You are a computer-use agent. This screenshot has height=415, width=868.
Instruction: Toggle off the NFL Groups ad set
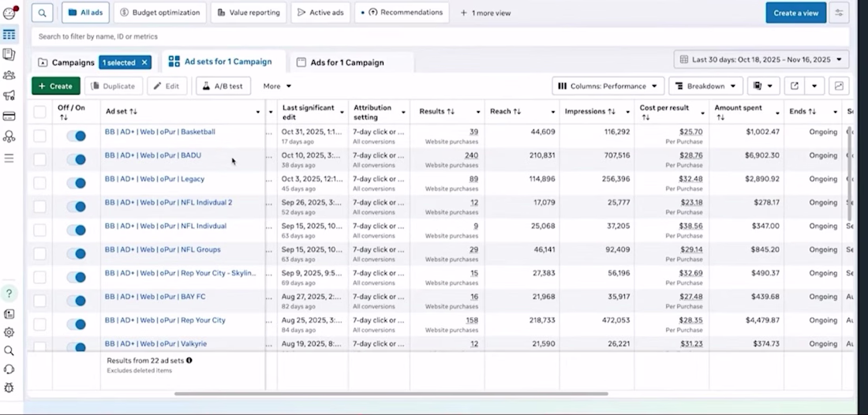click(77, 253)
